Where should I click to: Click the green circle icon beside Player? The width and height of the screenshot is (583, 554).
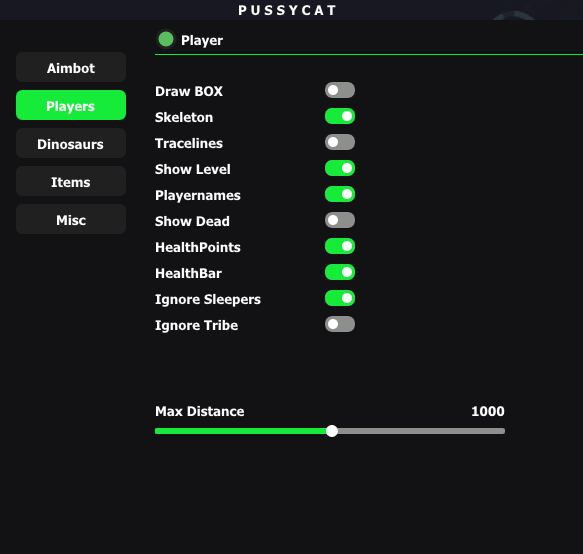coord(166,39)
